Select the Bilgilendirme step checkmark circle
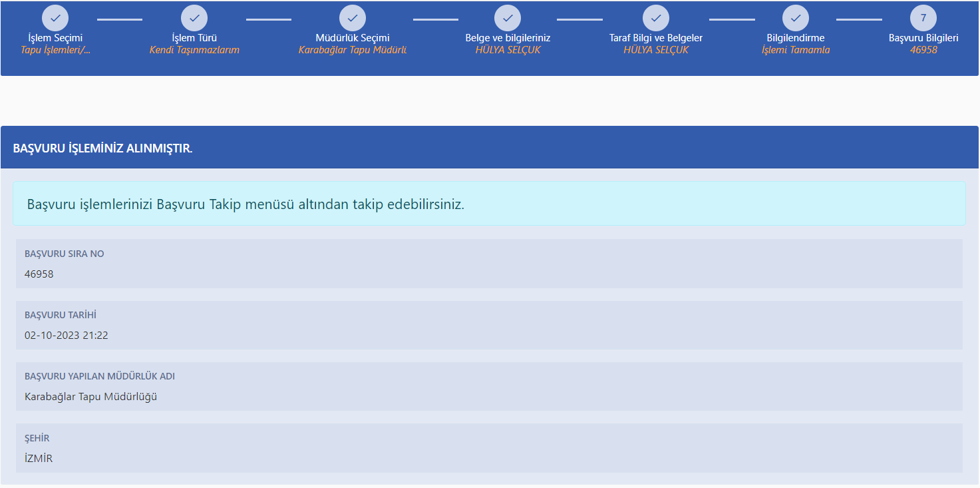This screenshot has height=488, width=980. tap(796, 18)
